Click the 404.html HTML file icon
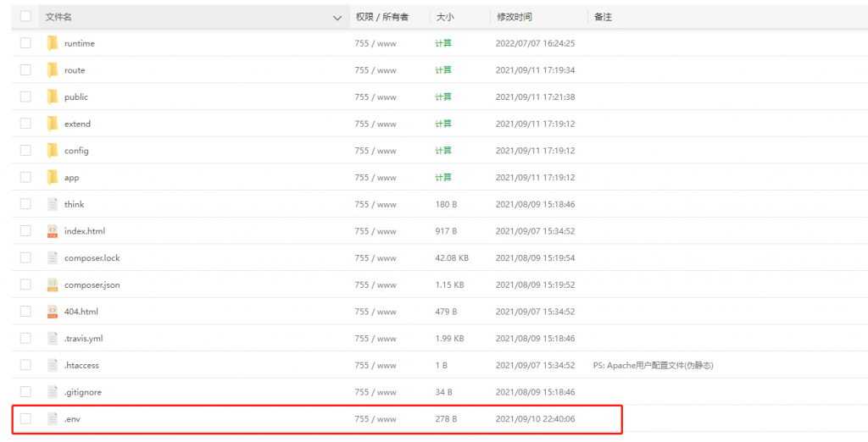The width and height of the screenshot is (868, 442). coord(53,312)
